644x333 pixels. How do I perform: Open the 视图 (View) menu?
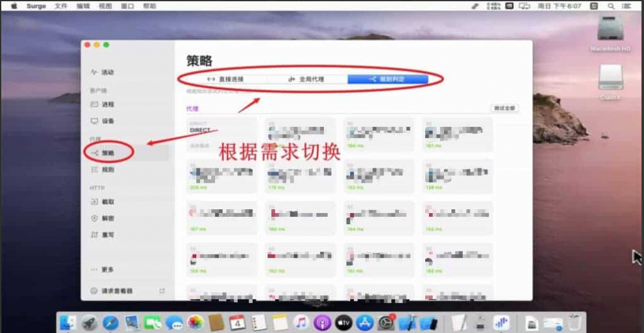pyautogui.click(x=106, y=6)
